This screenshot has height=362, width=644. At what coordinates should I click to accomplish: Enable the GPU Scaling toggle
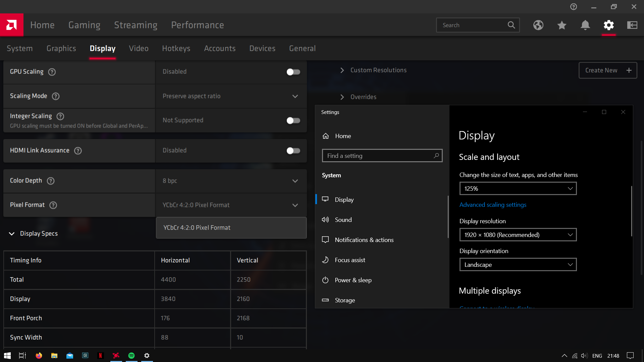pyautogui.click(x=293, y=72)
